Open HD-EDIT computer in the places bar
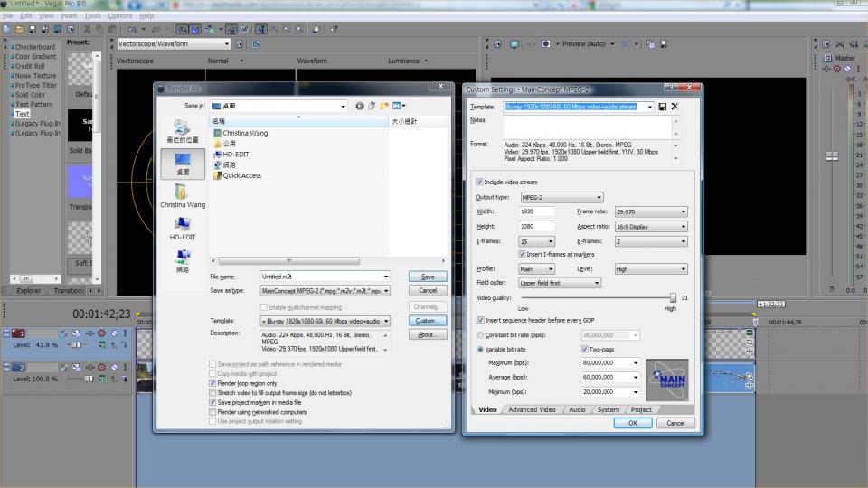The image size is (868, 488). pos(183,228)
